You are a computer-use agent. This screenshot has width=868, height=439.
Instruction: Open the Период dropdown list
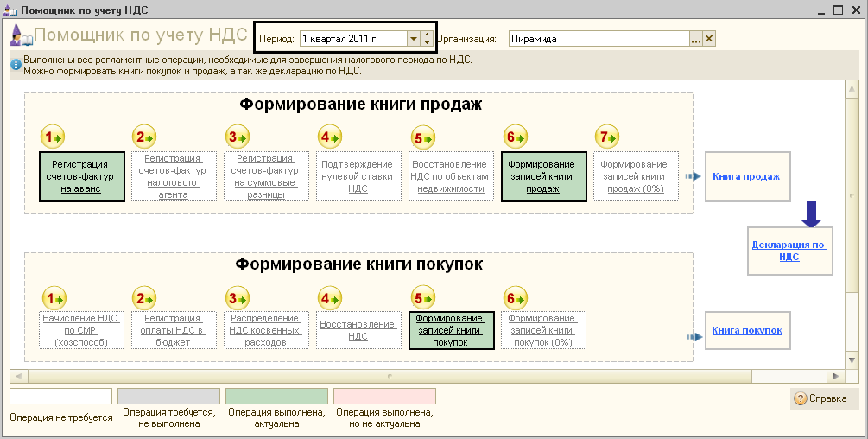[x=414, y=39]
